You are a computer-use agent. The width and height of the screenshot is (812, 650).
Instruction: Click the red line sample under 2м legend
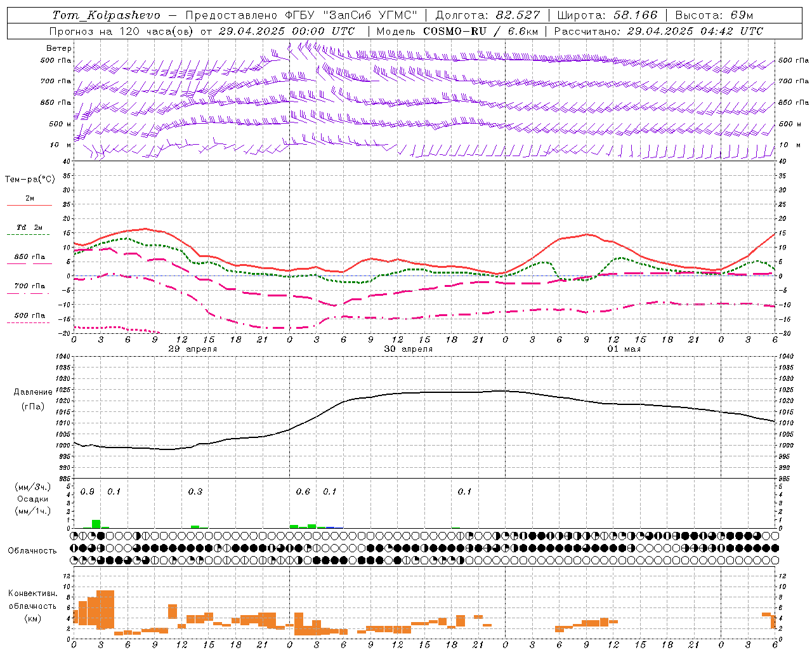[x=29, y=206]
